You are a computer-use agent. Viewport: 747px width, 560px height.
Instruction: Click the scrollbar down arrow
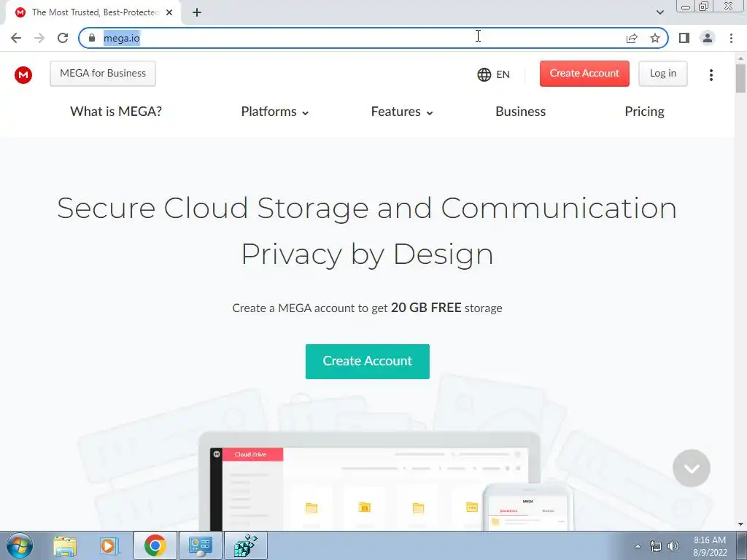point(740,525)
